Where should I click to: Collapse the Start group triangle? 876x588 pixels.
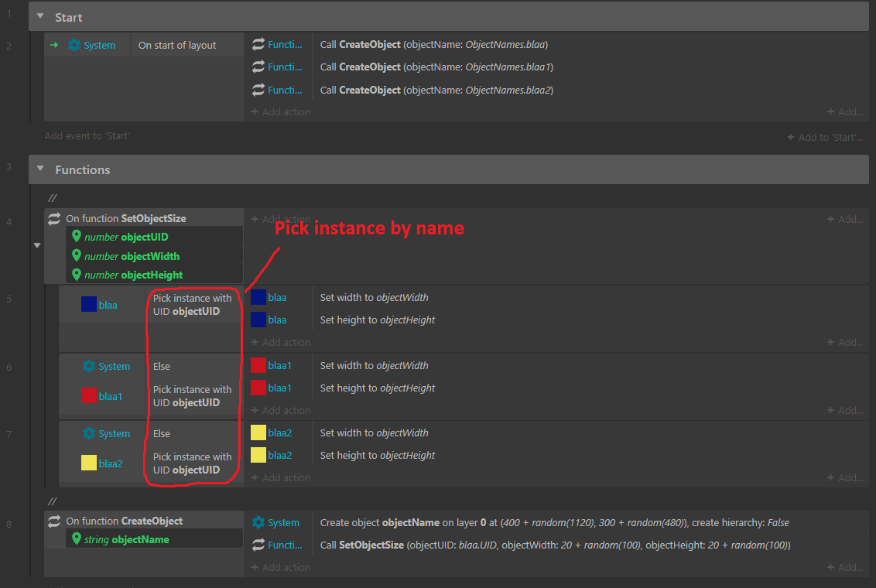click(40, 16)
